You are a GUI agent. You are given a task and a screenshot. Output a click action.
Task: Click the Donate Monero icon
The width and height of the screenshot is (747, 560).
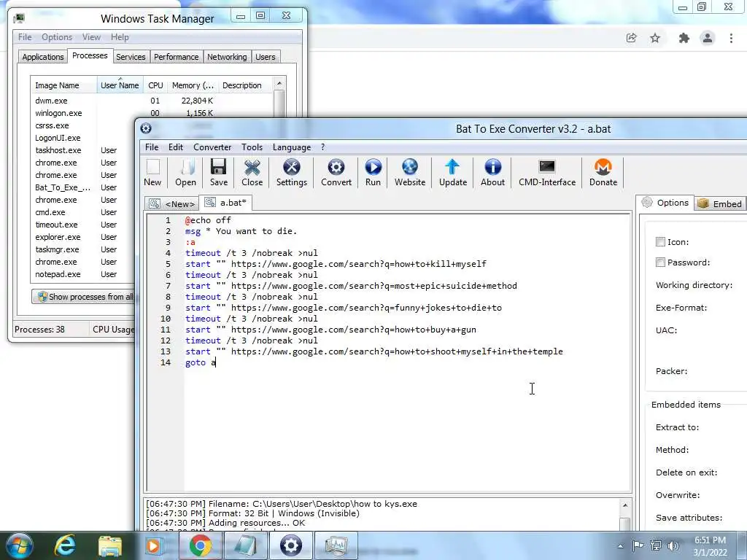(603, 172)
